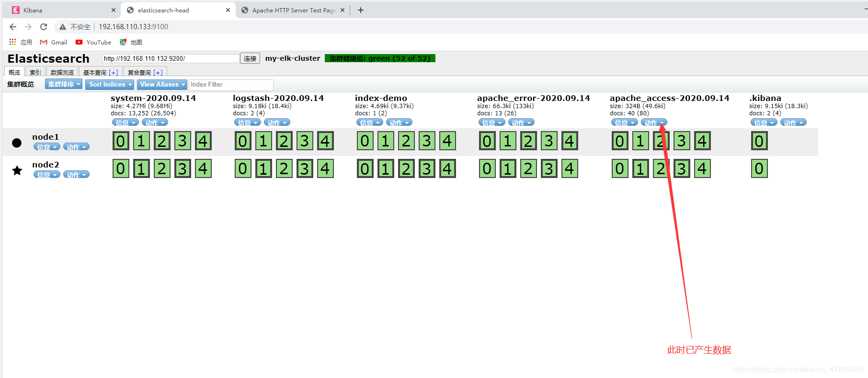
Task: Open Gmail bookmark
Action: (x=54, y=42)
